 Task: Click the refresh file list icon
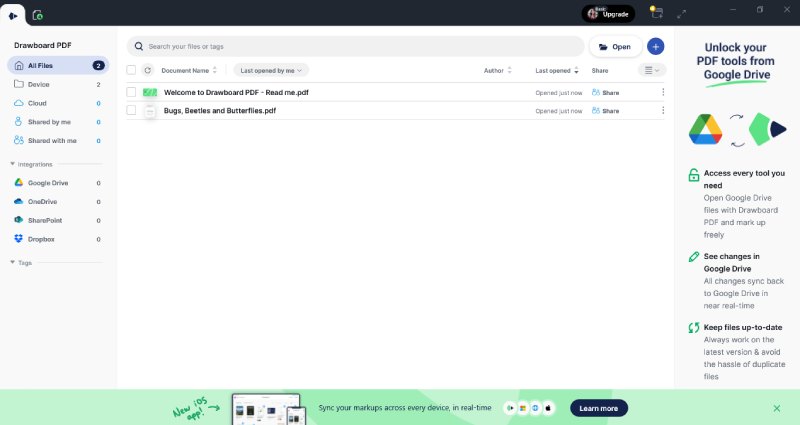click(x=147, y=70)
